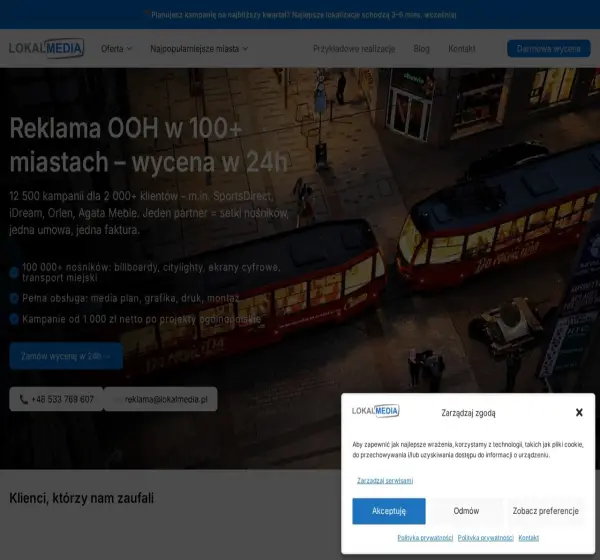This screenshot has height=560, width=600.
Task: Open Zobacz preferencje in the cookie dialog
Action: point(546,511)
